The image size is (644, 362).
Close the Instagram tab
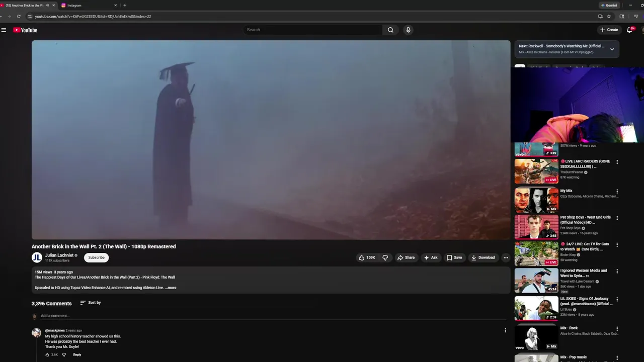115,5
